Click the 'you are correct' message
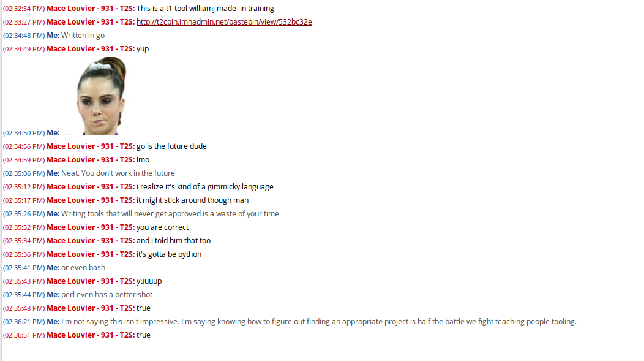The image size is (644, 361). (x=162, y=227)
